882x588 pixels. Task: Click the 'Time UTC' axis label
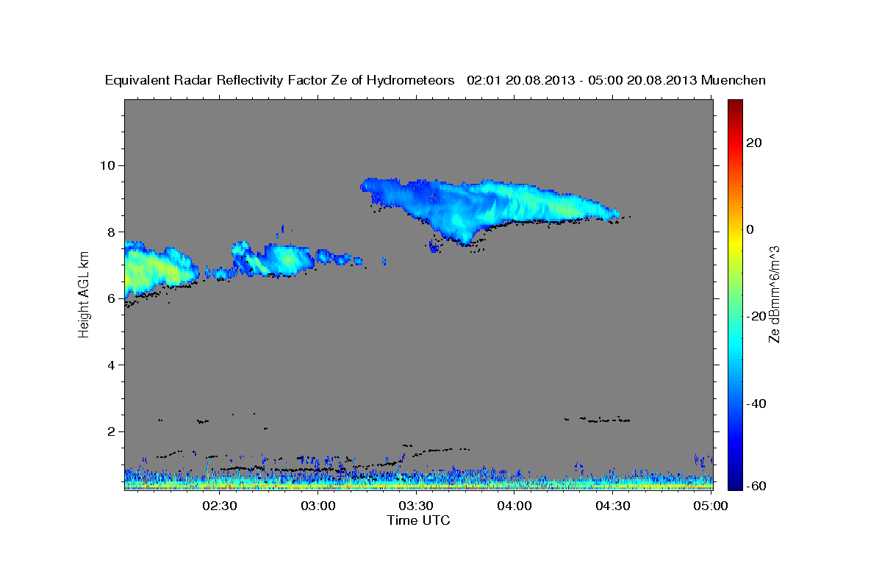pos(418,520)
